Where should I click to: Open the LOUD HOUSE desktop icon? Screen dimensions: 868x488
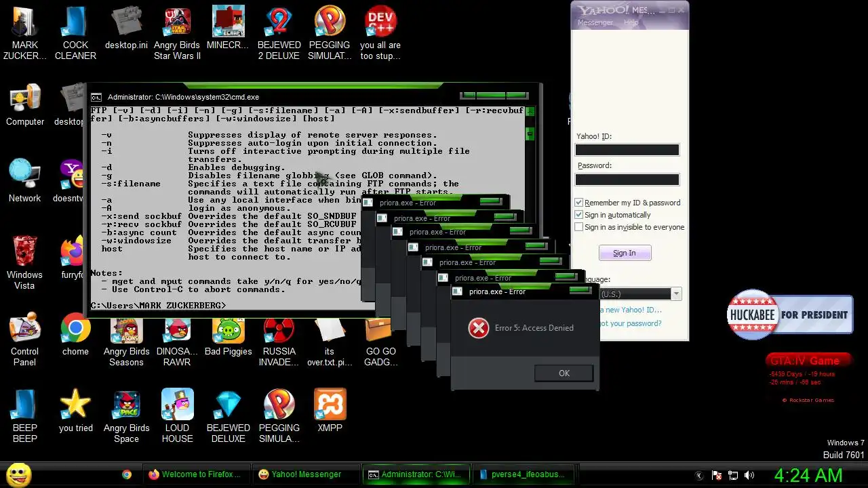[x=177, y=416]
